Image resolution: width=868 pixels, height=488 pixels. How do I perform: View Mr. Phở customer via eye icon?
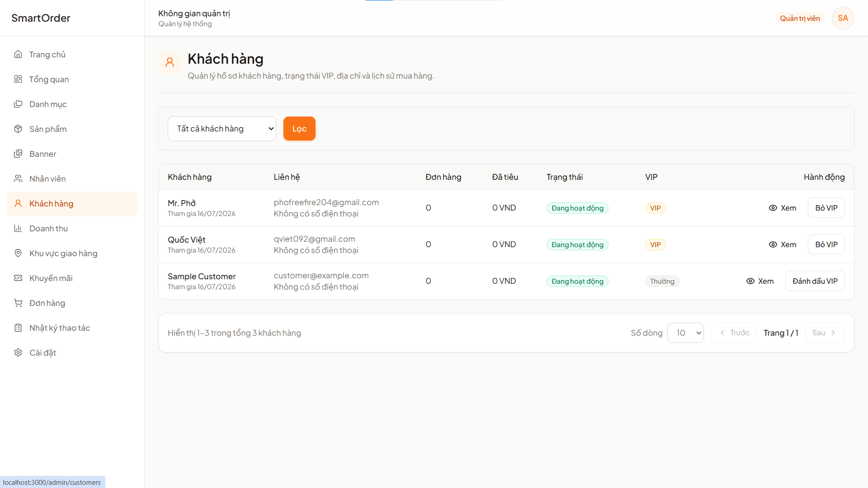pos(773,208)
